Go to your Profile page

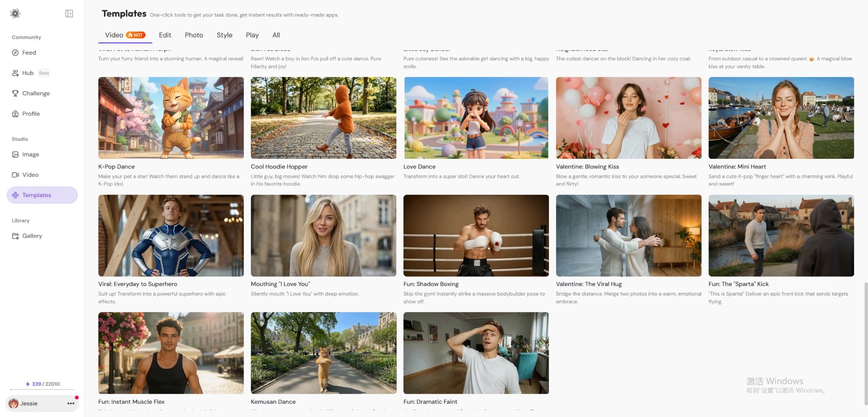(x=31, y=113)
